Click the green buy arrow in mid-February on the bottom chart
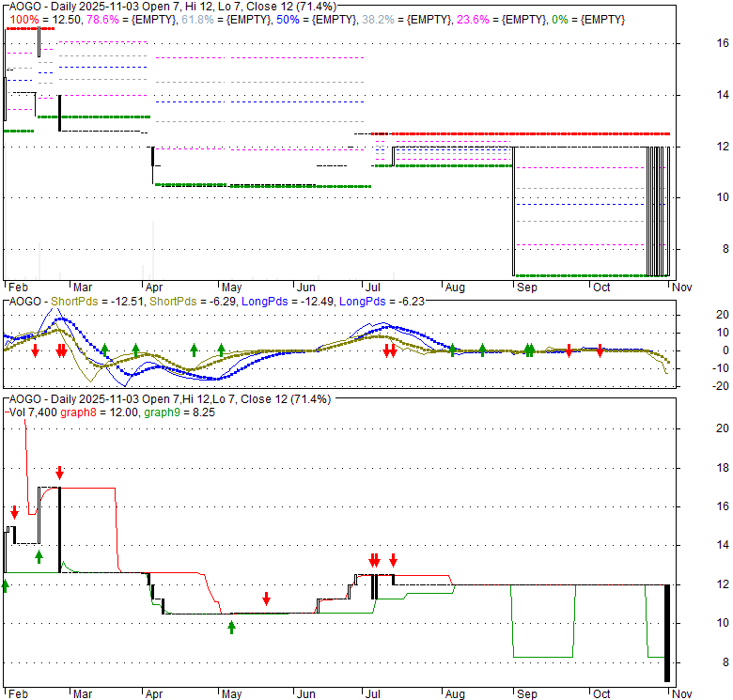This screenshot has width=733, height=700. point(39,556)
